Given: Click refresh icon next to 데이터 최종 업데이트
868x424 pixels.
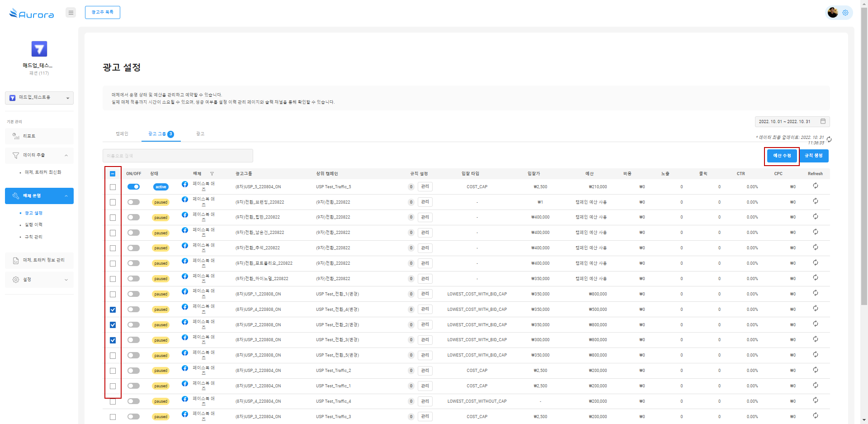Looking at the screenshot, I should pos(829,139).
